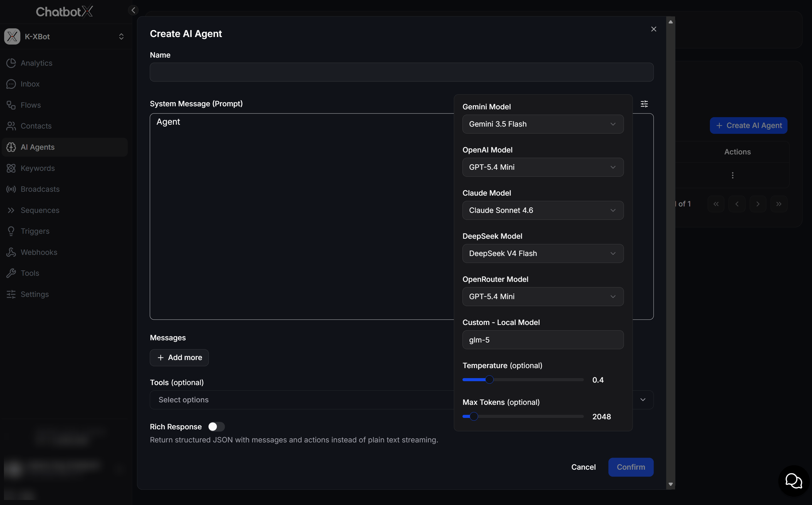Click the ChatbotX logo
This screenshot has height=505, width=812.
click(65, 12)
